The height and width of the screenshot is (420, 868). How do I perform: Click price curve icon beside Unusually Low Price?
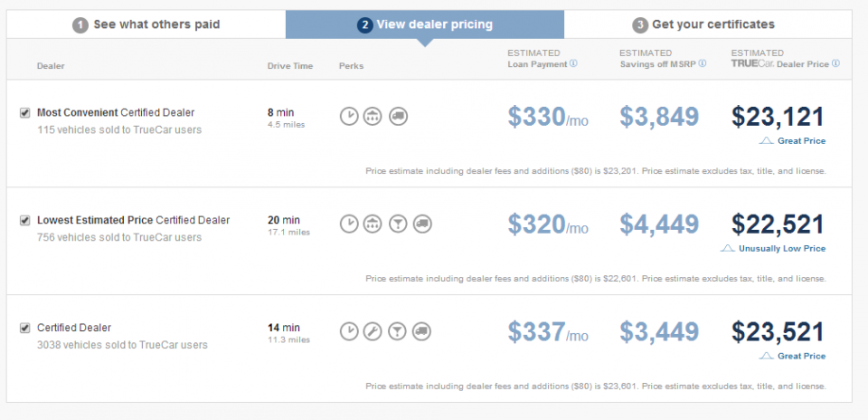(x=727, y=249)
